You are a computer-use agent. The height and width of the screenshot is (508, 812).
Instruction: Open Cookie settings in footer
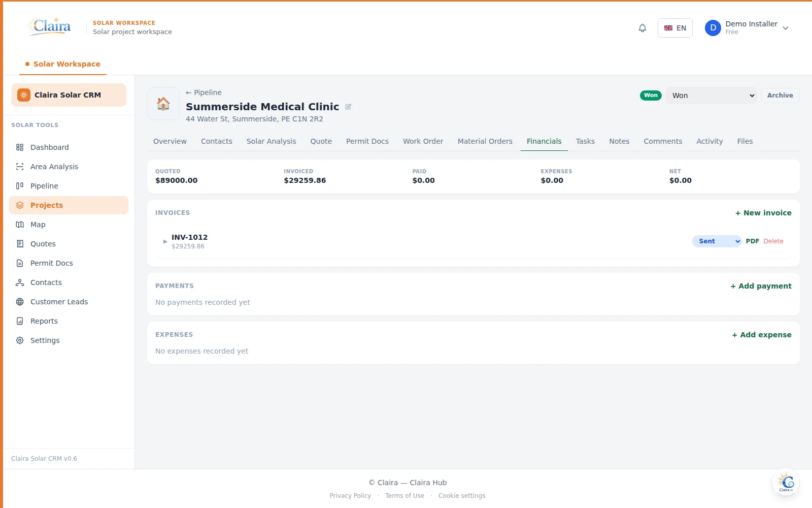pos(462,496)
